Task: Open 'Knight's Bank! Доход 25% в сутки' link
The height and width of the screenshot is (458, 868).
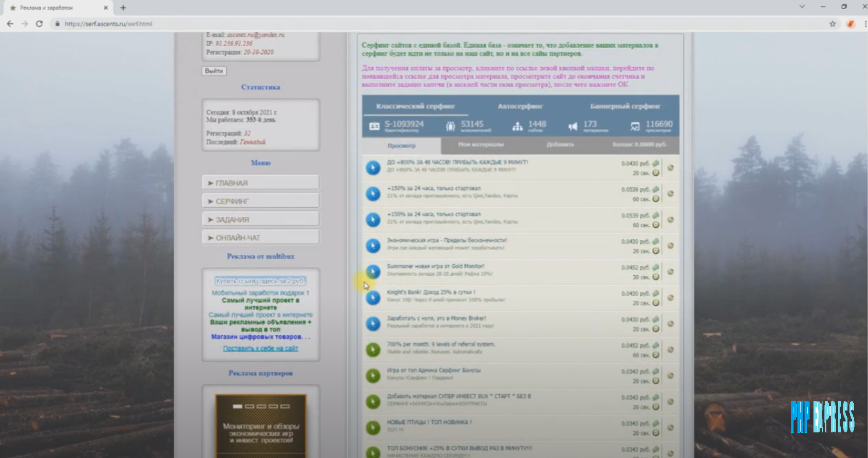Action: coord(431,293)
